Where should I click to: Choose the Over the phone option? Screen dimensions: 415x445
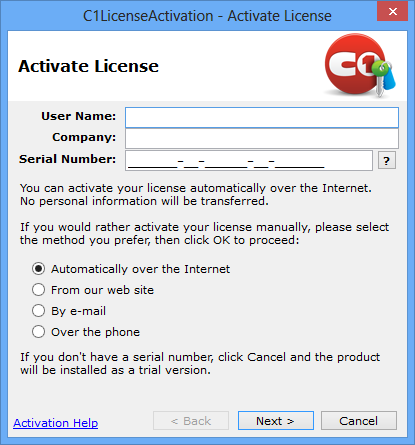point(86,332)
